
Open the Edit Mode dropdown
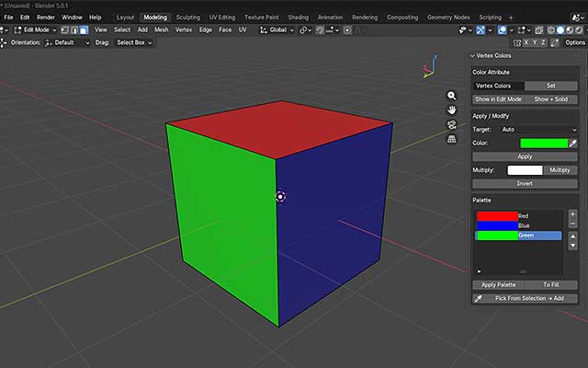pos(35,30)
